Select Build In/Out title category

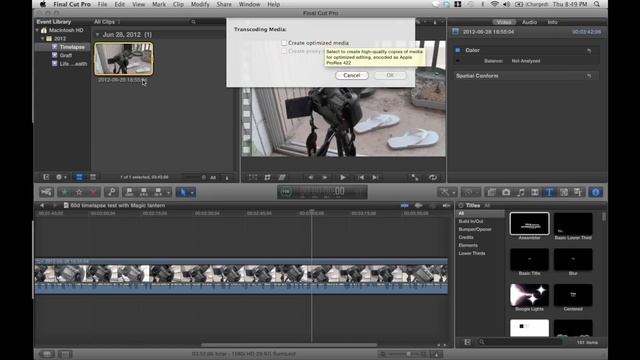[x=471, y=221]
